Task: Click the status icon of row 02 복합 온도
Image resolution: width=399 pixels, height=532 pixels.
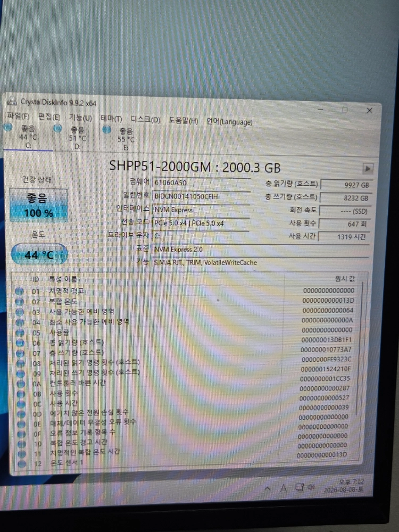Action: (x=19, y=301)
